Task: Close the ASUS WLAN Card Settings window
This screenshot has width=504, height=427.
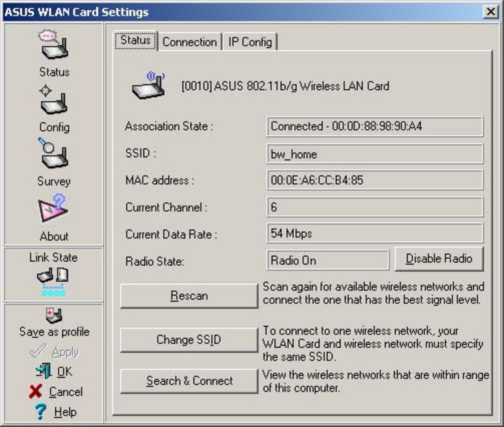Action: tap(491, 12)
